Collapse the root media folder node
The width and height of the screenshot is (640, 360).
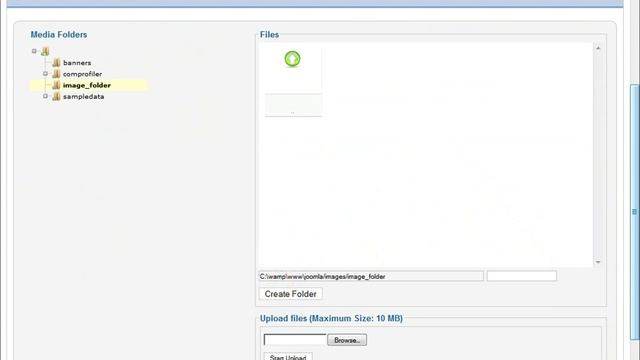(x=34, y=51)
